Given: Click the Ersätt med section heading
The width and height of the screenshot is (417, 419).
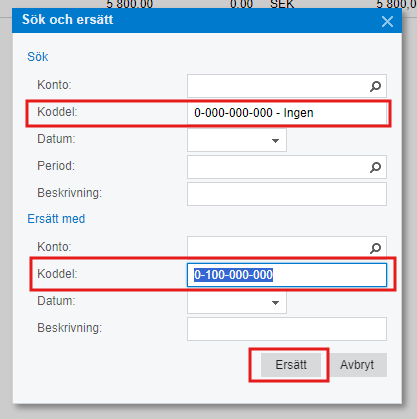Looking at the screenshot, I should point(56,219).
